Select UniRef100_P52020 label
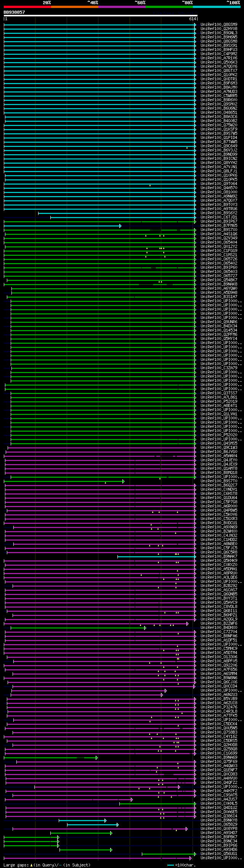 tap(219, 435)
